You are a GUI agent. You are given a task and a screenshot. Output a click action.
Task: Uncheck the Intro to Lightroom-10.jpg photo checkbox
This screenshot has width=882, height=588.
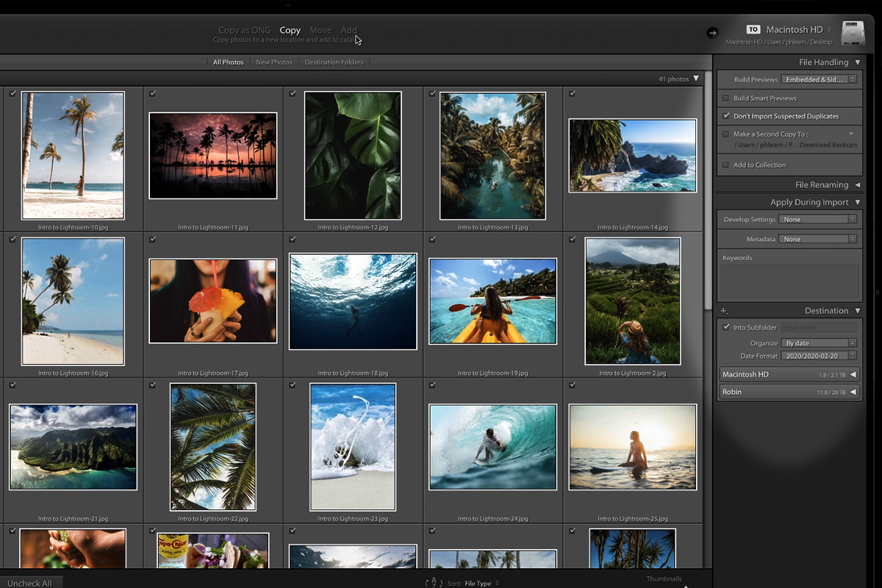(x=12, y=93)
